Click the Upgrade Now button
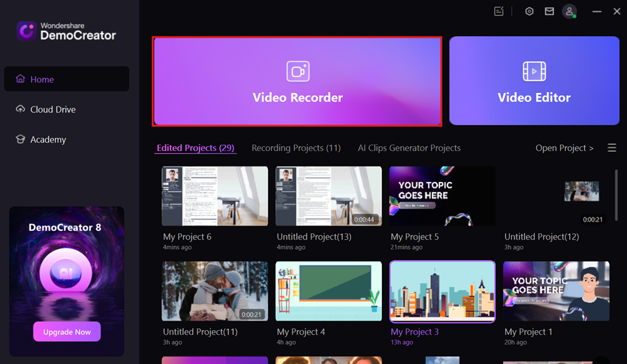This screenshot has width=627, height=364. tap(67, 332)
